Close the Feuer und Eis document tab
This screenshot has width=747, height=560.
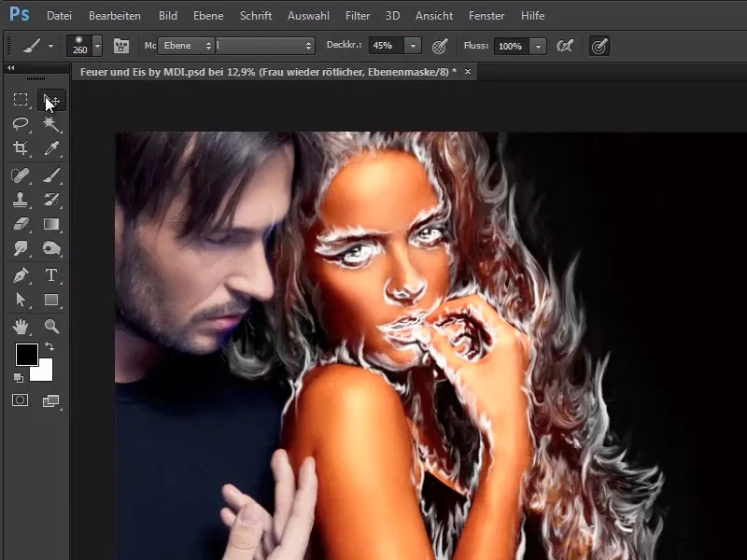tap(468, 72)
